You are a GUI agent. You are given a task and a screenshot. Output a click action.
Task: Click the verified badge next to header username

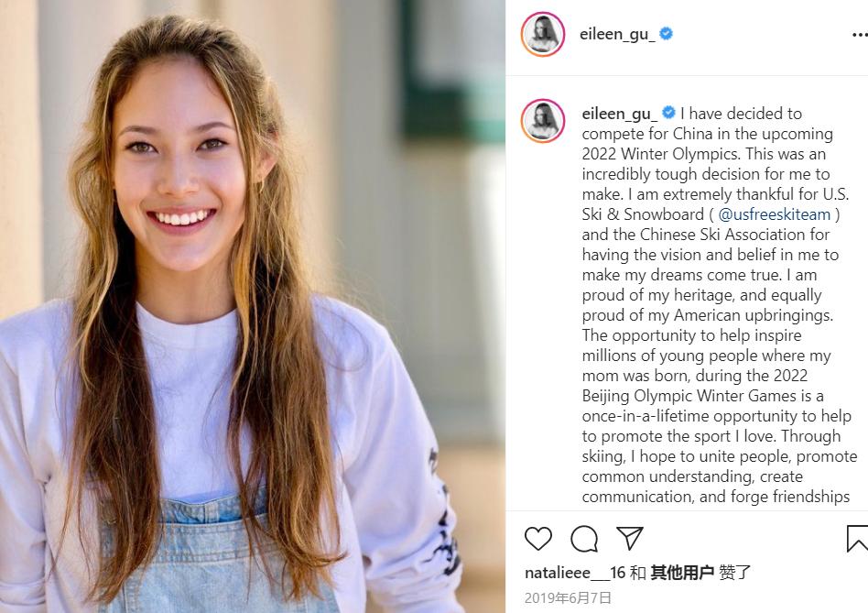(x=666, y=34)
